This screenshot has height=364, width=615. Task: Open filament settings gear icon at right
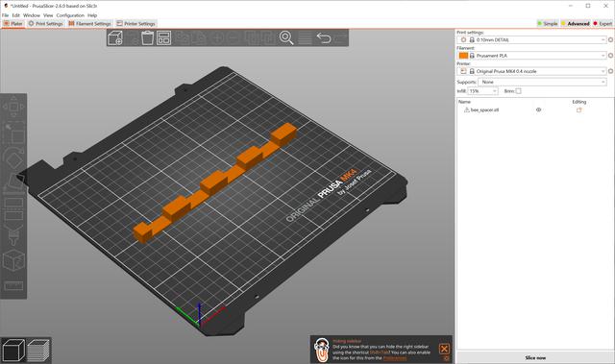point(610,56)
